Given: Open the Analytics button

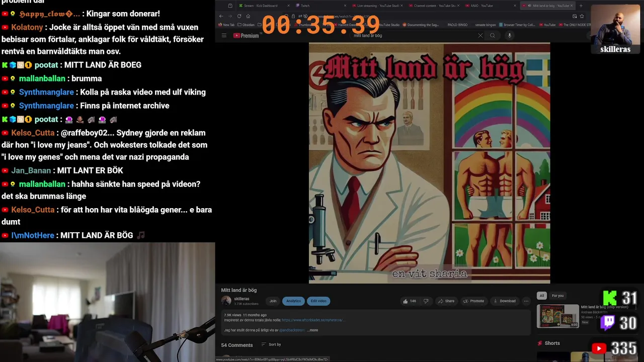Looking at the screenshot, I should pos(293,301).
